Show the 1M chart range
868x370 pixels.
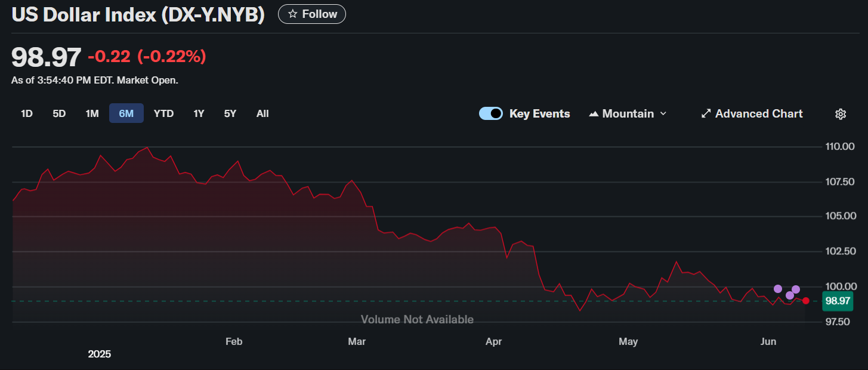point(92,113)
